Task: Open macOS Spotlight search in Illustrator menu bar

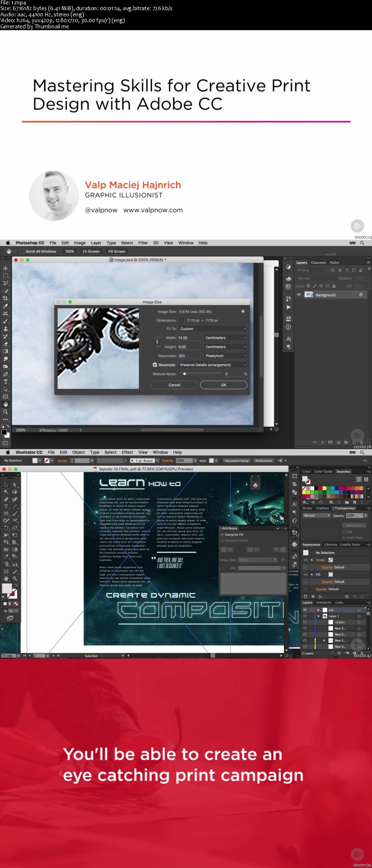Action: pos(362,452)
